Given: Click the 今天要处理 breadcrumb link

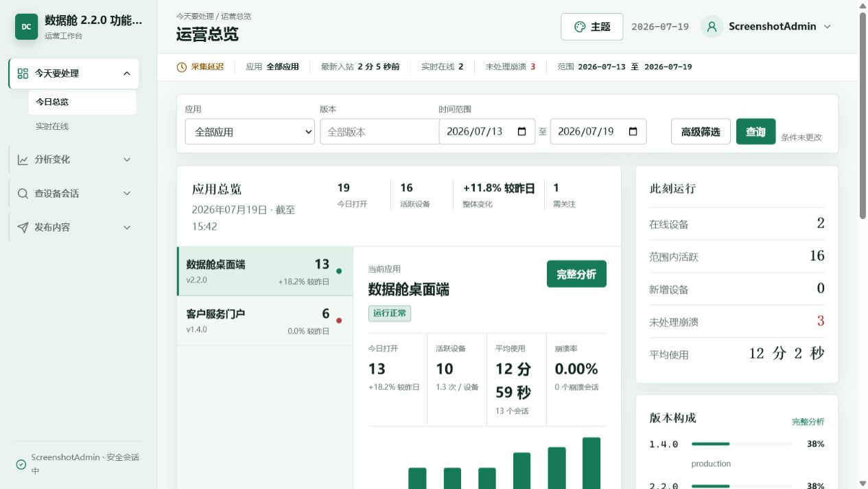Looking at the screenshot, I should point(195,16).
